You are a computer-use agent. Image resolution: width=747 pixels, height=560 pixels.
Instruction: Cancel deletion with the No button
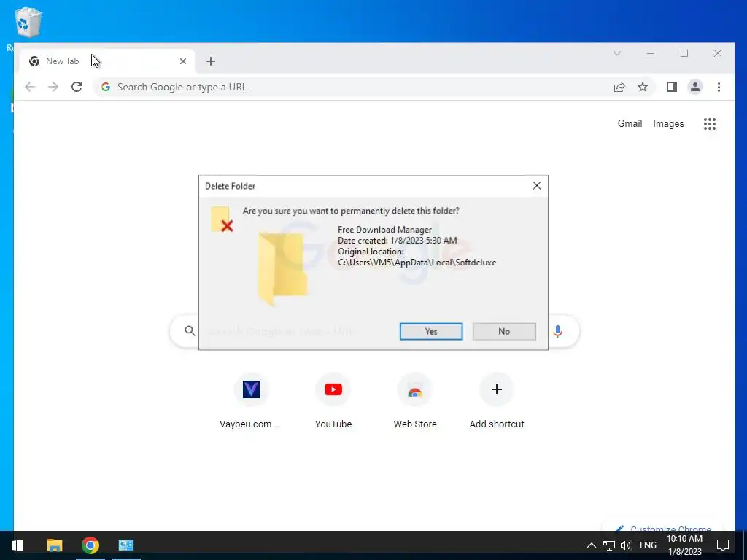504,332
